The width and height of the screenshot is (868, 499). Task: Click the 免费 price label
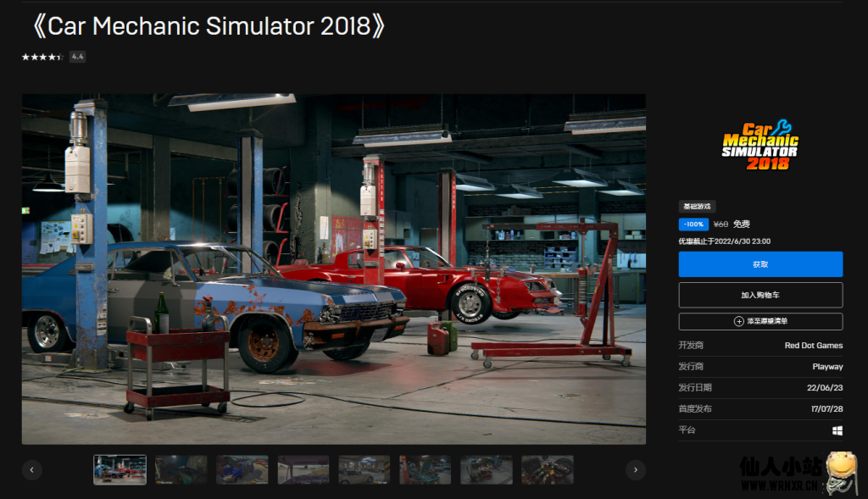point(742,224)
